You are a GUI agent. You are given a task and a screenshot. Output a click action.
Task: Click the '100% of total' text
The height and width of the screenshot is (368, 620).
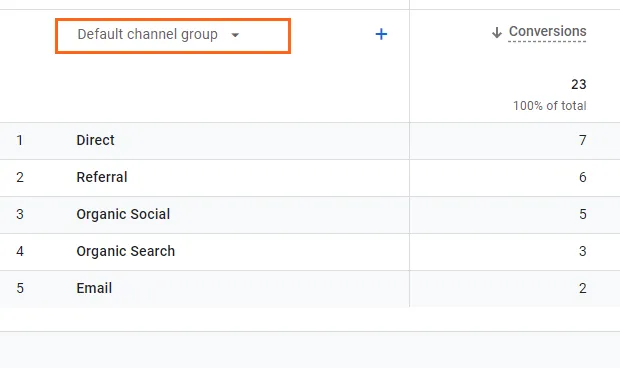(x=550, y=106)
